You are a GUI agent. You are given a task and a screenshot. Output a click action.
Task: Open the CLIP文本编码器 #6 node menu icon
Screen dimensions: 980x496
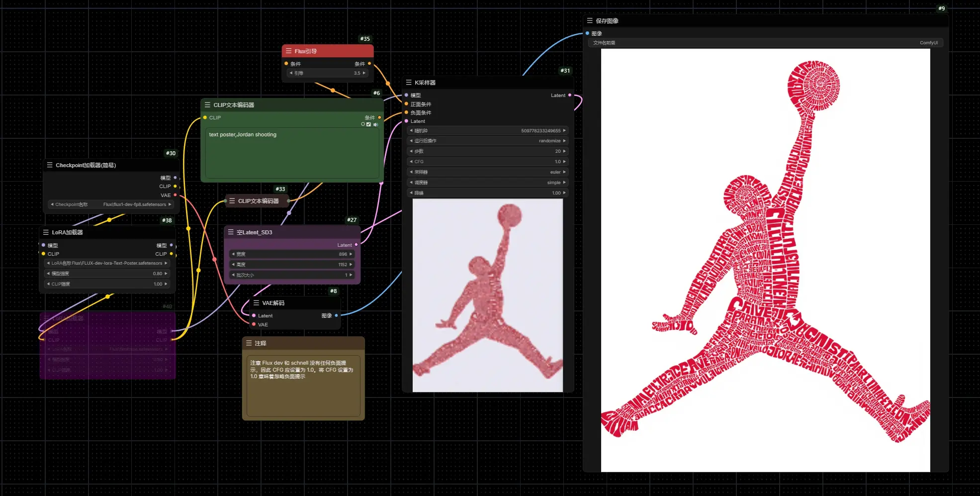point(207,105)
